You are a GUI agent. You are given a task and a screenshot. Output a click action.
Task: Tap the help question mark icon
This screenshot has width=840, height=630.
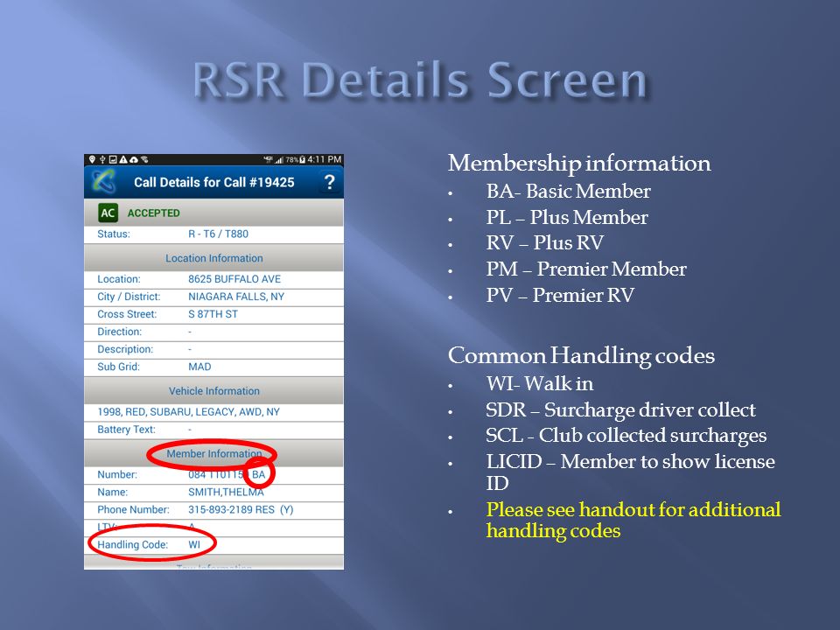tap(330, 182)
